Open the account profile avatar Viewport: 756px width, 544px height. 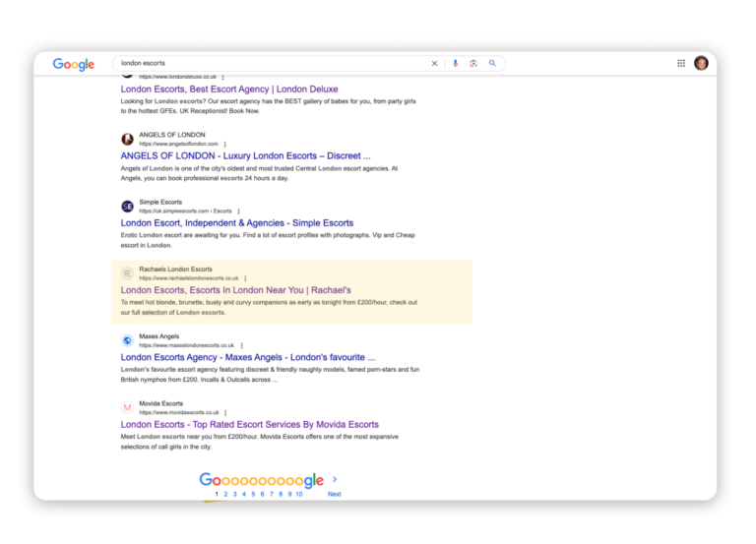click(701, 63)
